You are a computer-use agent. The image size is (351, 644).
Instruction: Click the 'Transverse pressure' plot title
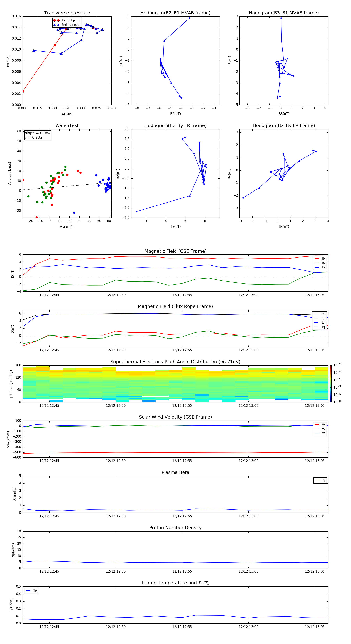click(67, 13)
